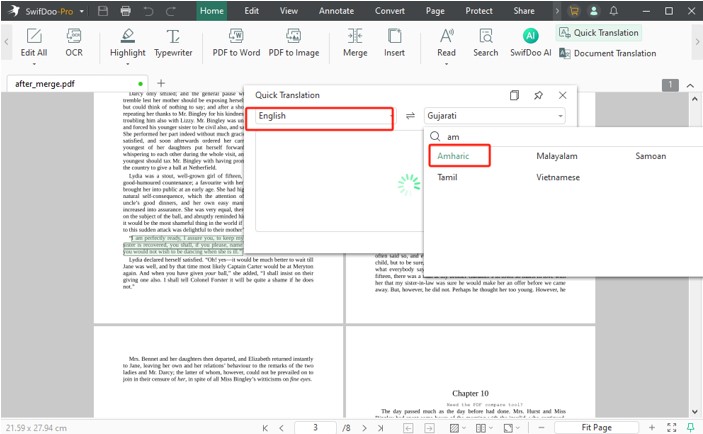This screenshot has height=434, width=703.
Task: Choose Tamil from language list
Action: (x=447, y=177)
